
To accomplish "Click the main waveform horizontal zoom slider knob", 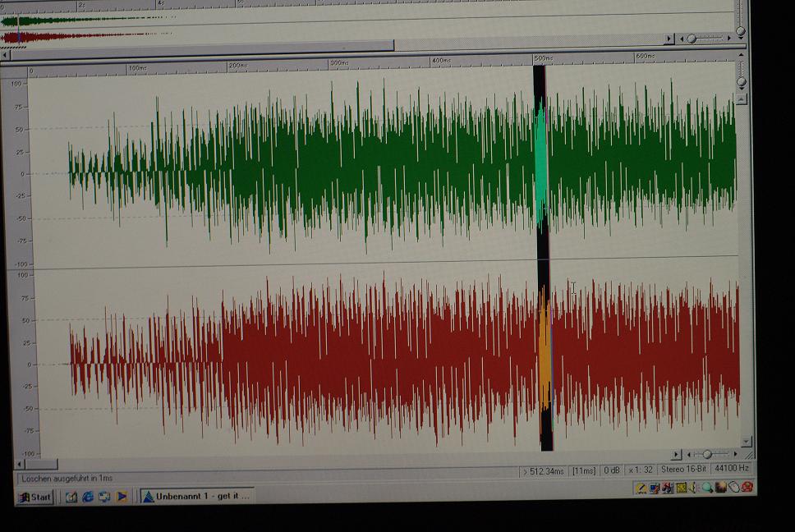I will coord(707,454).
